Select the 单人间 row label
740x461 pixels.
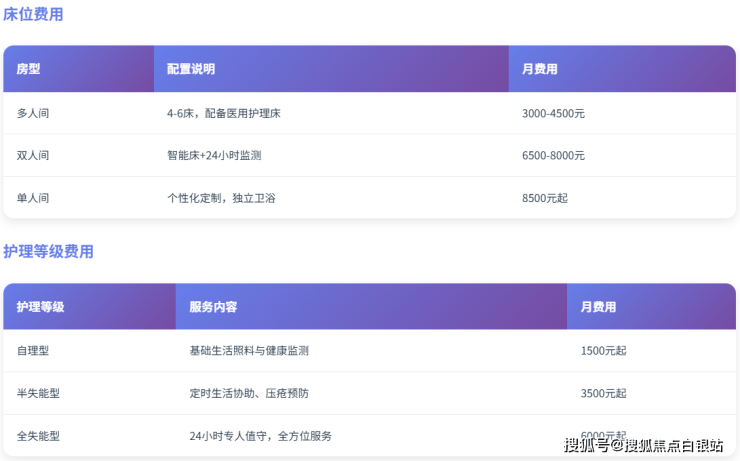33,198
